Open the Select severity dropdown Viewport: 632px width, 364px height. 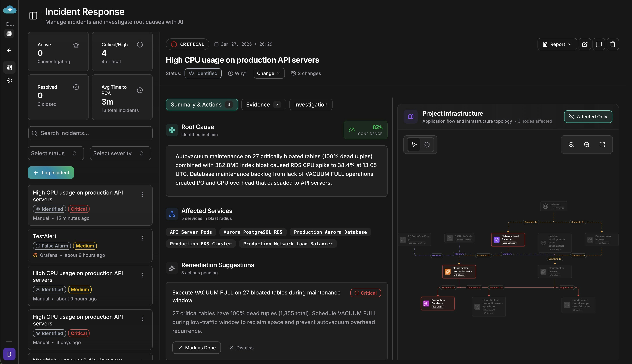[x=120, y=153]
